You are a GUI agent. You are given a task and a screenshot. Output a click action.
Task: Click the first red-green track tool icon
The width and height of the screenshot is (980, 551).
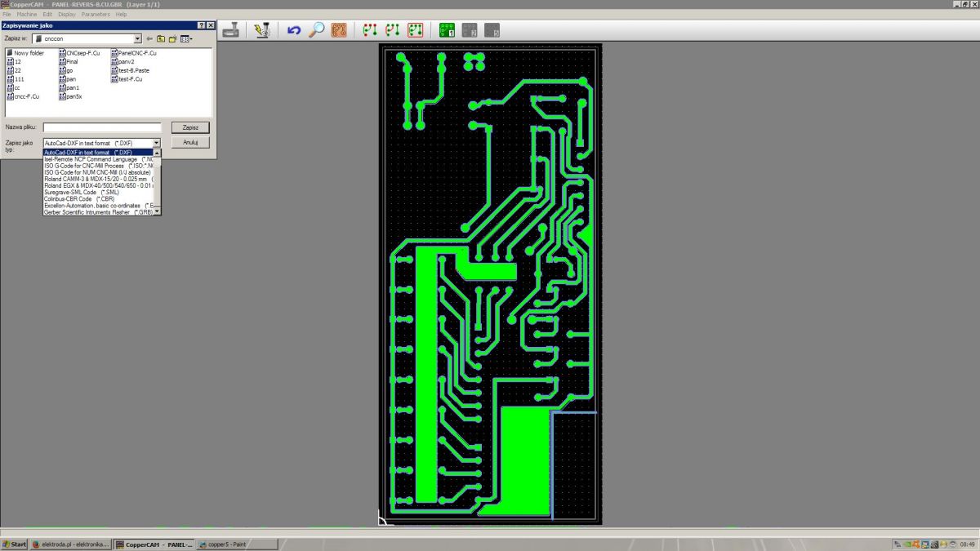[370, 30]
